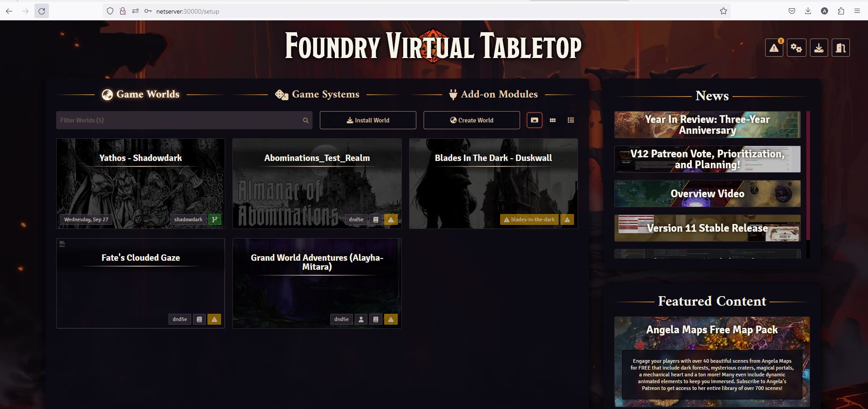Open the notifications warning icon with badge 3
The image size is (868, 409).
click(774, 48)
